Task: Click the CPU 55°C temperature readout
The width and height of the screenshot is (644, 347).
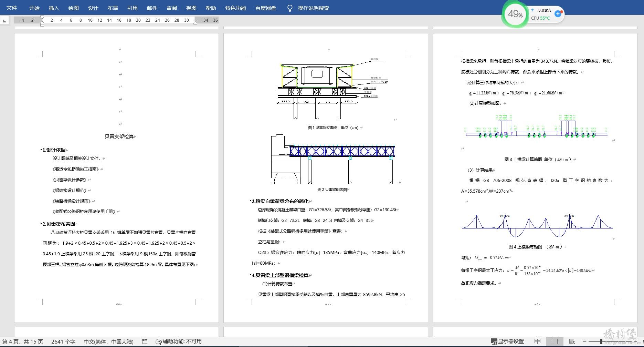Action: pyautogui.click(x=540, y=18)
